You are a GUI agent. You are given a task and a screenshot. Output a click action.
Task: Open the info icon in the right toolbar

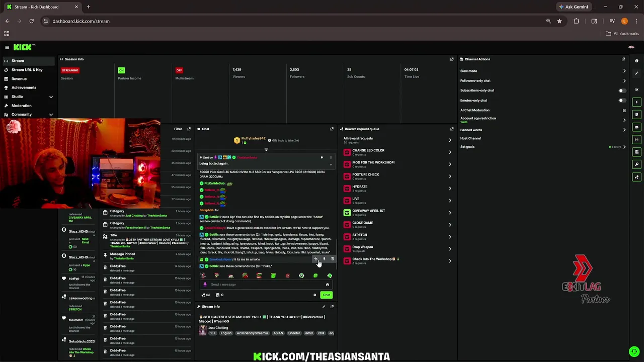tap(636, 61)
